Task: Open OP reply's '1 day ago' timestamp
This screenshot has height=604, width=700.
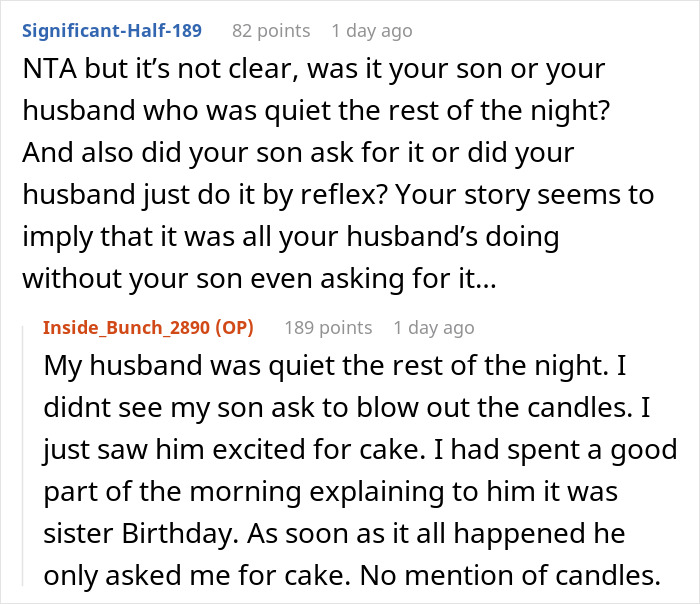Action: [x=434, y=327]
